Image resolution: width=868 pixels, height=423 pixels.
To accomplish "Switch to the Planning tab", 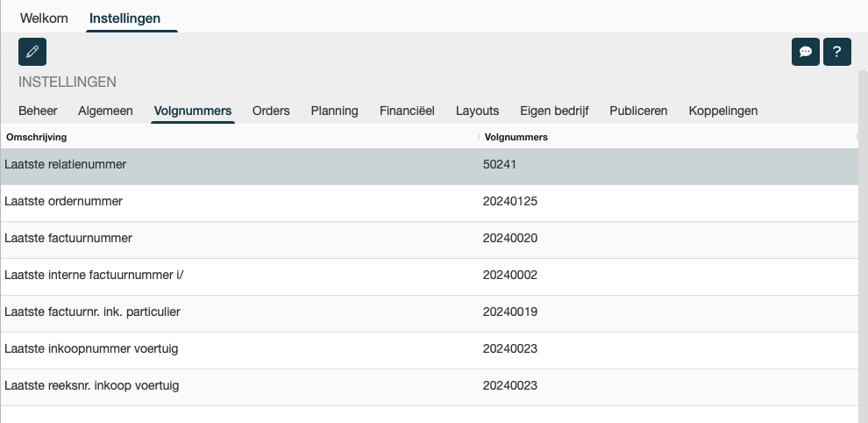I will [334, 111].
